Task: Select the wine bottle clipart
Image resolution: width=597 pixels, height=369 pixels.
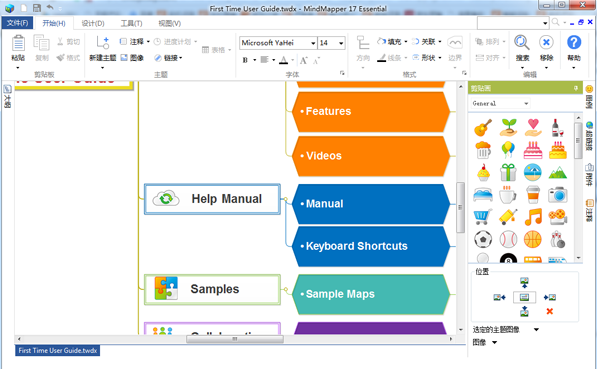Action: pos(557,128)
